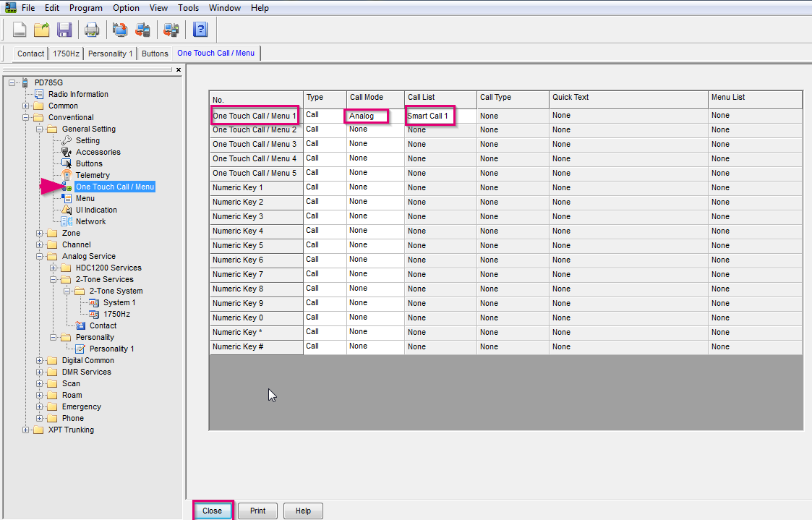Save using the floppy disk icon
The width and height of the screenshot is (812, 520).
(x=64, y=30)
